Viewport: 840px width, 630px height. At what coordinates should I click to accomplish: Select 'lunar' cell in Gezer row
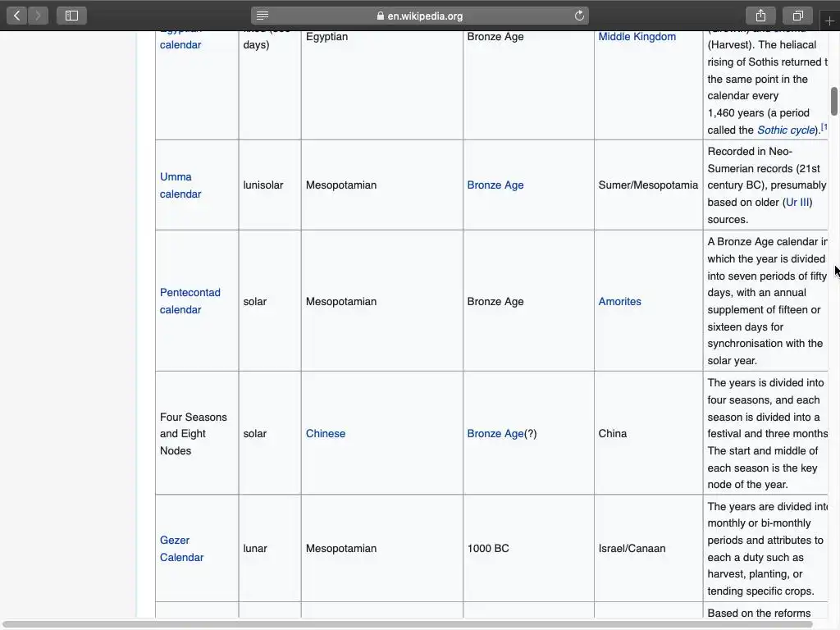pos(255,549)
